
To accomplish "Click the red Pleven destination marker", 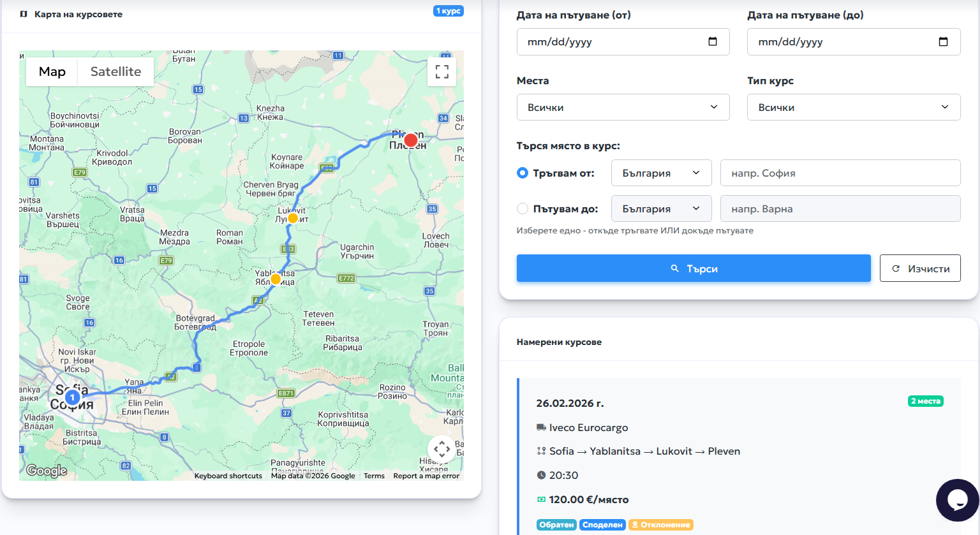I will pyautogui.click(x=411, y=140).
